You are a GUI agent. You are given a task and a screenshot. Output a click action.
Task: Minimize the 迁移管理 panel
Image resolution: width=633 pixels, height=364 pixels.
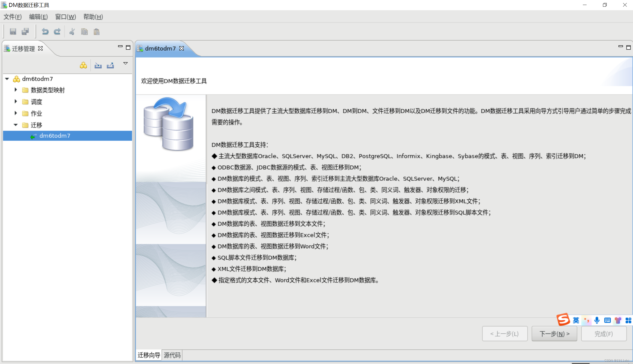click(120, 47)
